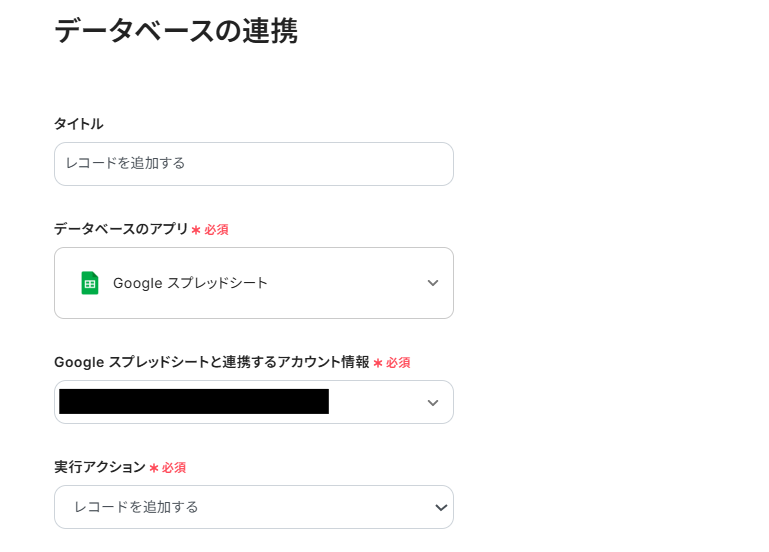Click the 必須 tag beside データベースのアプリ

217,230
